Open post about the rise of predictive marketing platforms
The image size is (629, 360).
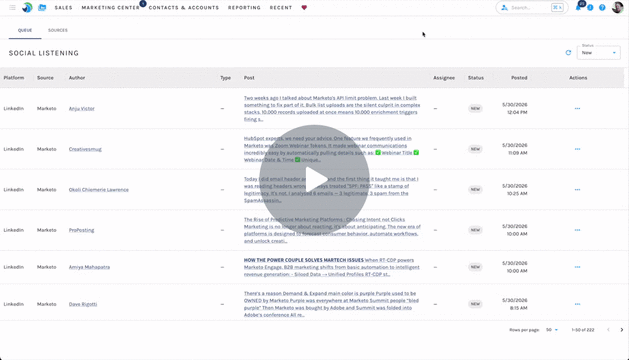tap(332, 230)
